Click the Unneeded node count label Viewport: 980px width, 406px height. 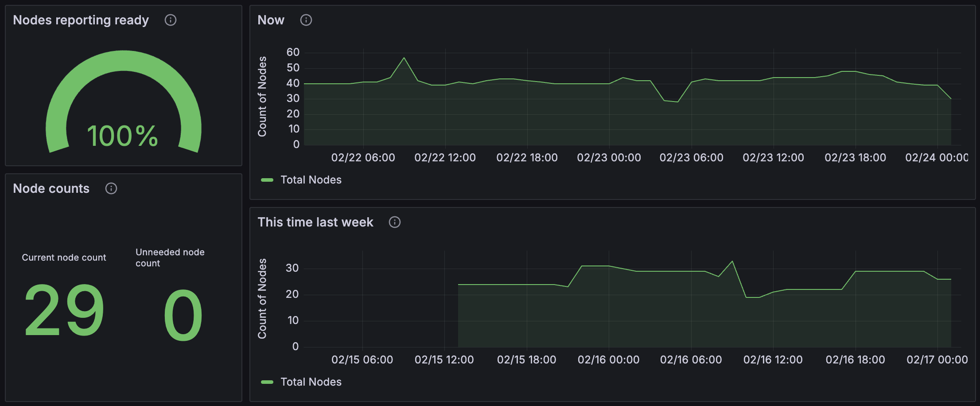pyautogui.click(x=170, y=258)
